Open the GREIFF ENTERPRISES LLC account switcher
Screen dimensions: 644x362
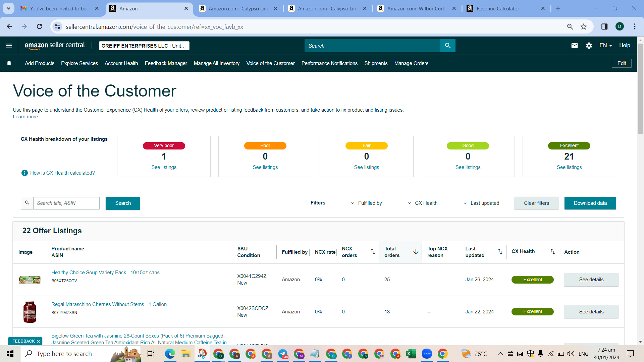tap(144, 46)
